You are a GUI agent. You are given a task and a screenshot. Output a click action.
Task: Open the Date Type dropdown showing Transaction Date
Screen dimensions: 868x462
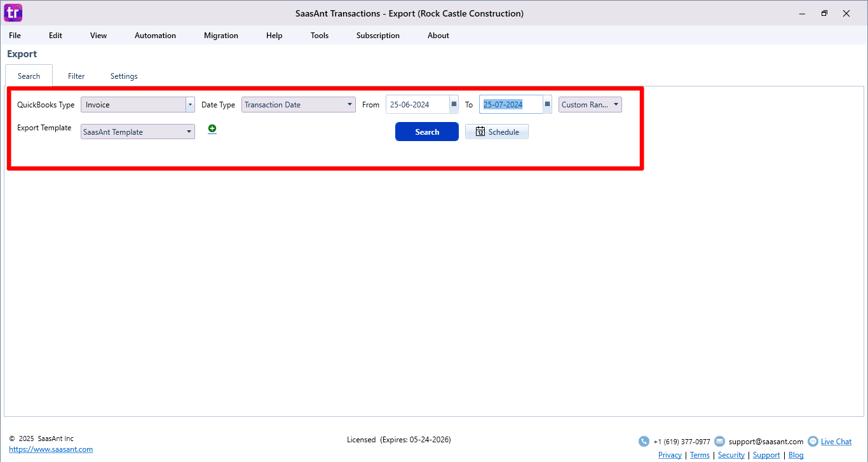coord(349,104)
